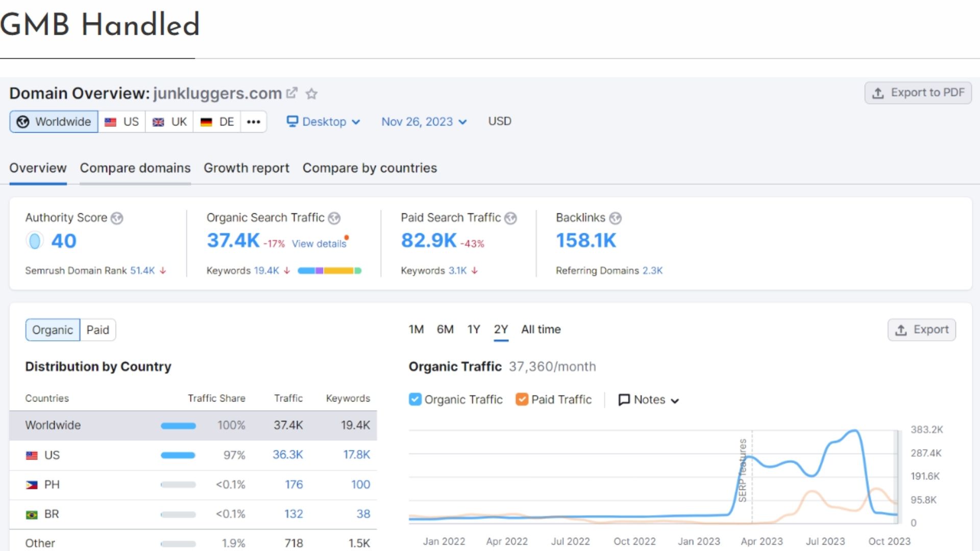
Task: Open the View details link
Action: point(319,244)
